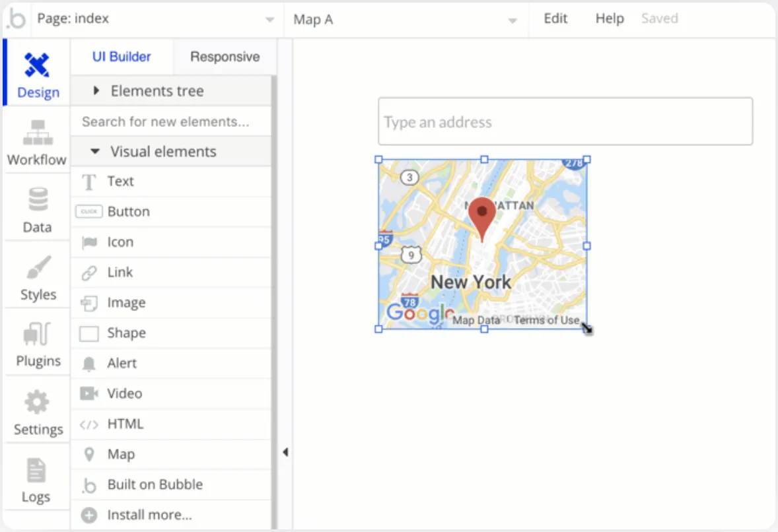
Task: Click the Built on Bubble label
Action: 155,484
